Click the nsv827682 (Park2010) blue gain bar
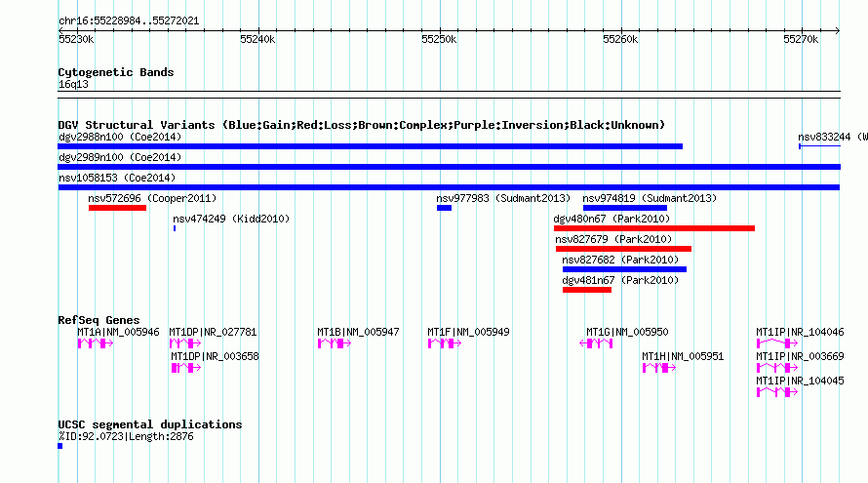This screenshot has height=483, width=868. (624, 269)
